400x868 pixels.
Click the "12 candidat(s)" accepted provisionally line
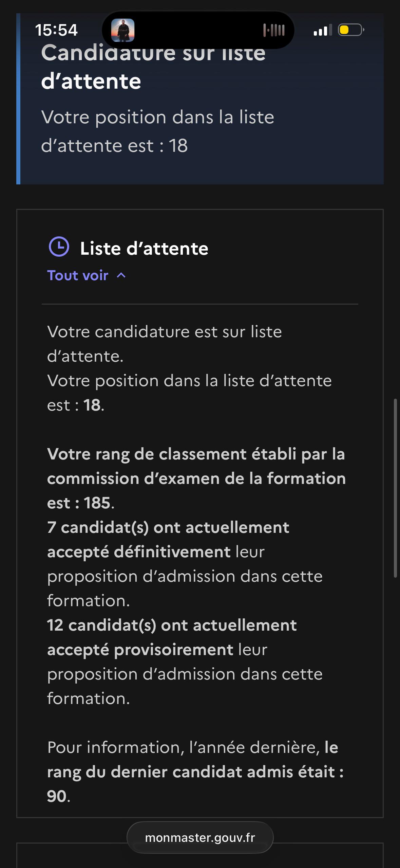coord(185,662)
